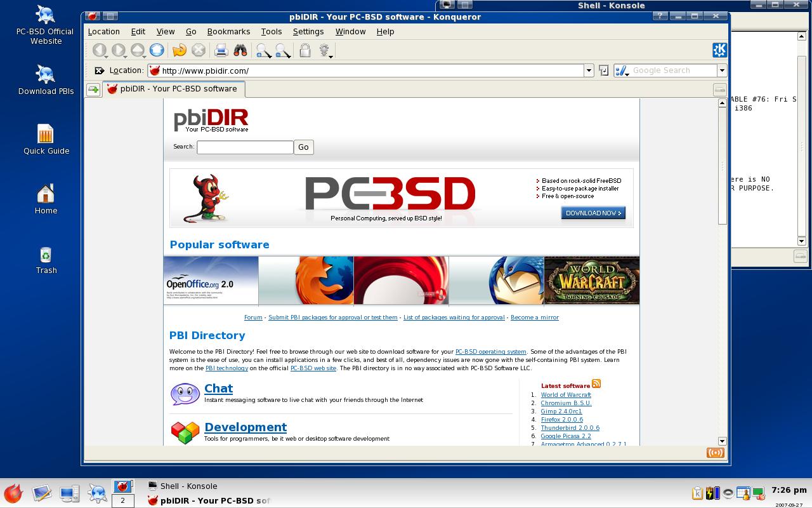Screen dimensions: 812x508
Task: Open Find with the binoculars icon
Action: coord(240,50)
